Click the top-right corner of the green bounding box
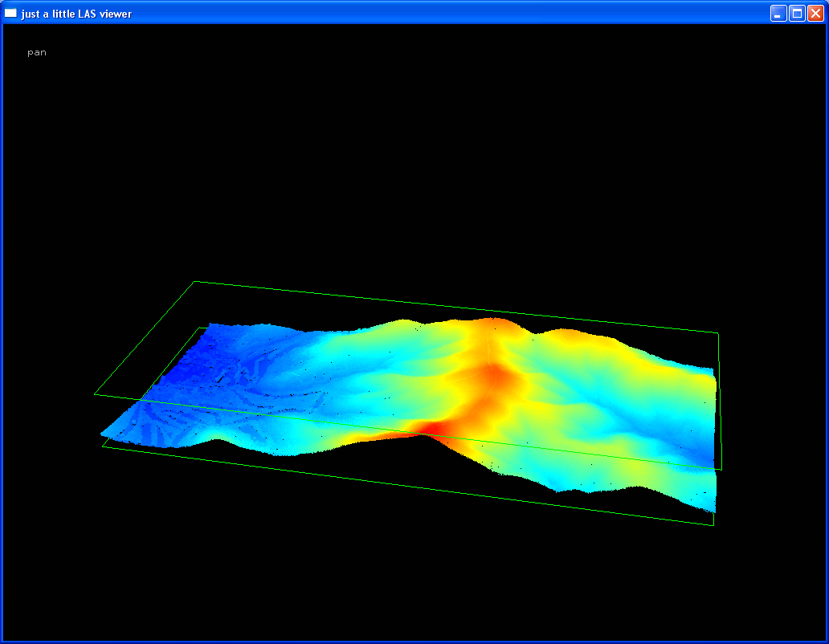 coord(718,332)
